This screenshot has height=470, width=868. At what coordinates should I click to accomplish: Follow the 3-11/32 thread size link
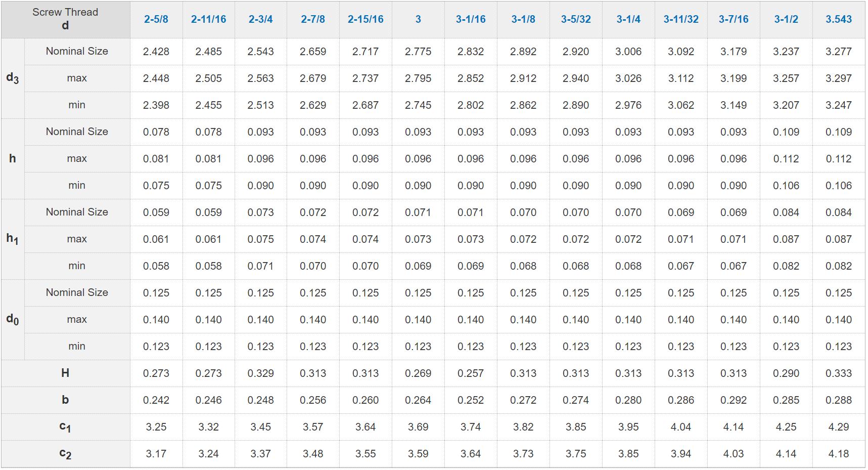[x=681, y=19]
